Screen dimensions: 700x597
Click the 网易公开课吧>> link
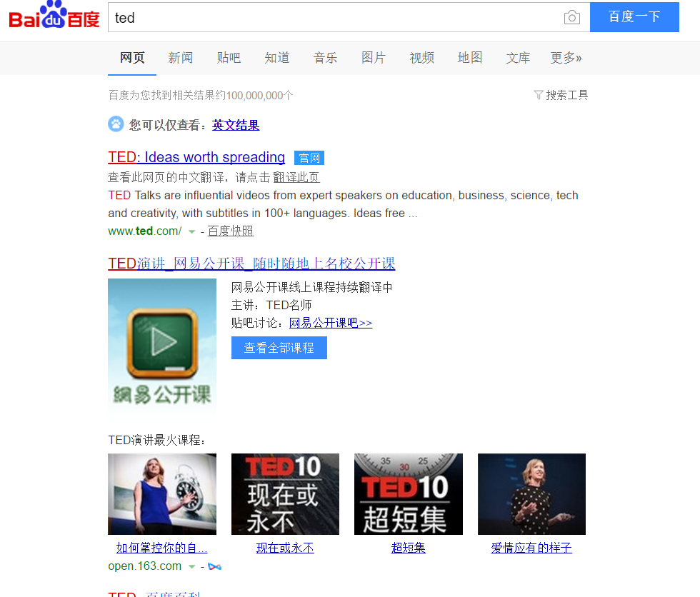point(331,323)
